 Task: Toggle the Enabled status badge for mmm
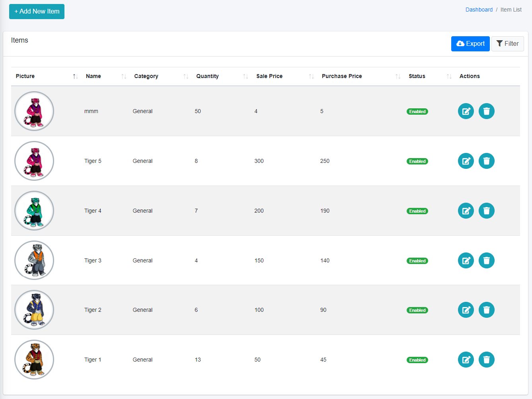417,111
